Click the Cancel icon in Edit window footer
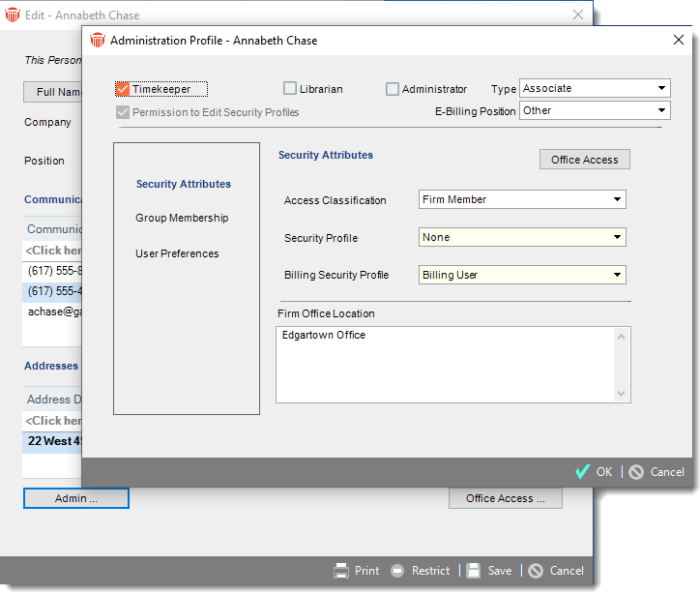Screen dimensions: 700x594 536,571
